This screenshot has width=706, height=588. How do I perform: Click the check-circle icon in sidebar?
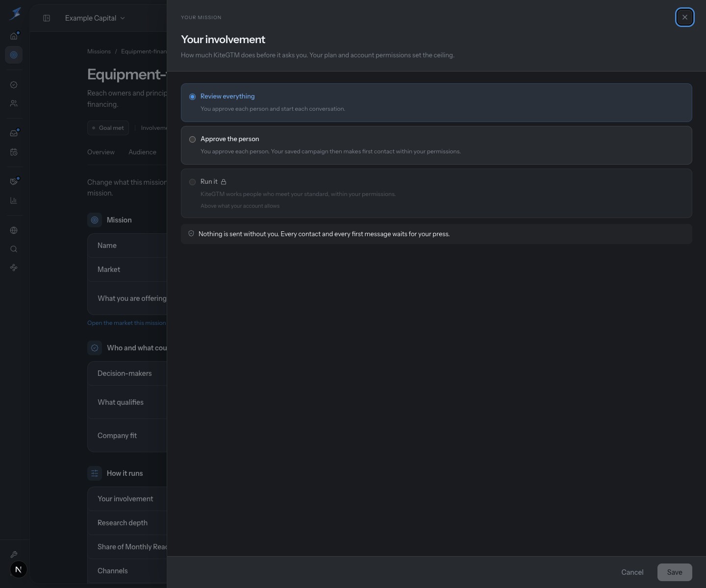point(14,85)
